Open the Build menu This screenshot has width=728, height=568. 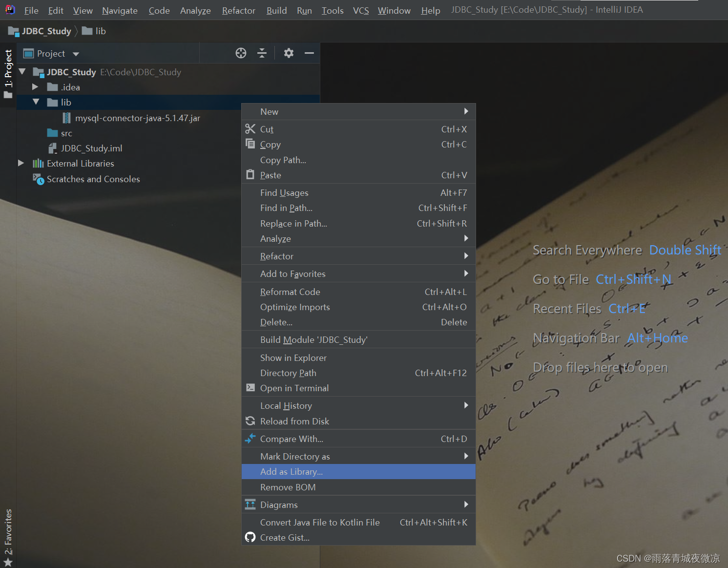click(276, 10)
